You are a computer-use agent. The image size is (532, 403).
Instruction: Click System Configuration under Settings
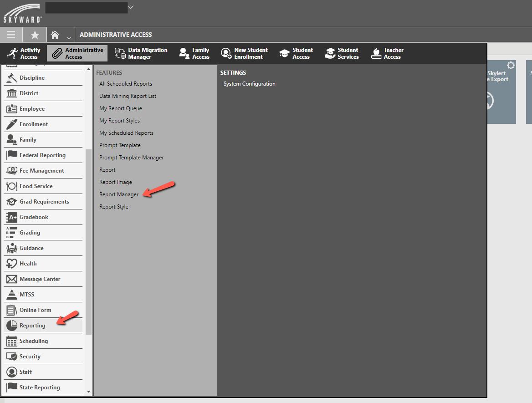coord(249,83)
